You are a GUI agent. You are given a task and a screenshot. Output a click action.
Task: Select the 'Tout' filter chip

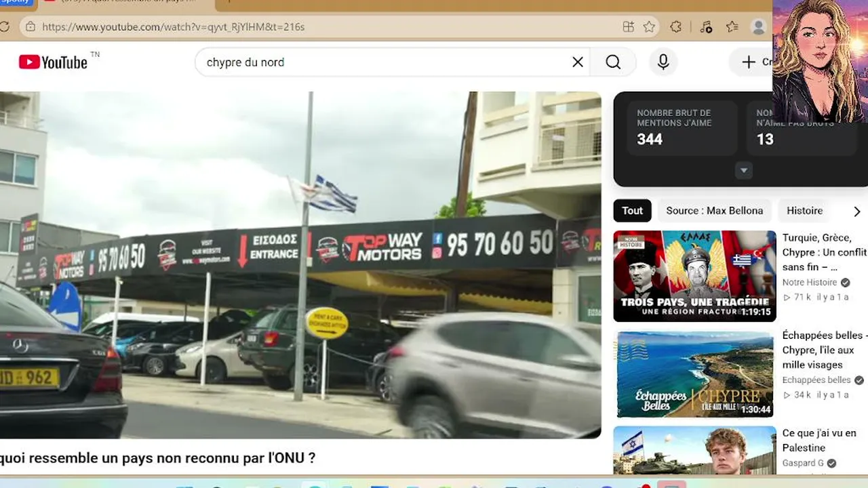click(x=632, y=211)
